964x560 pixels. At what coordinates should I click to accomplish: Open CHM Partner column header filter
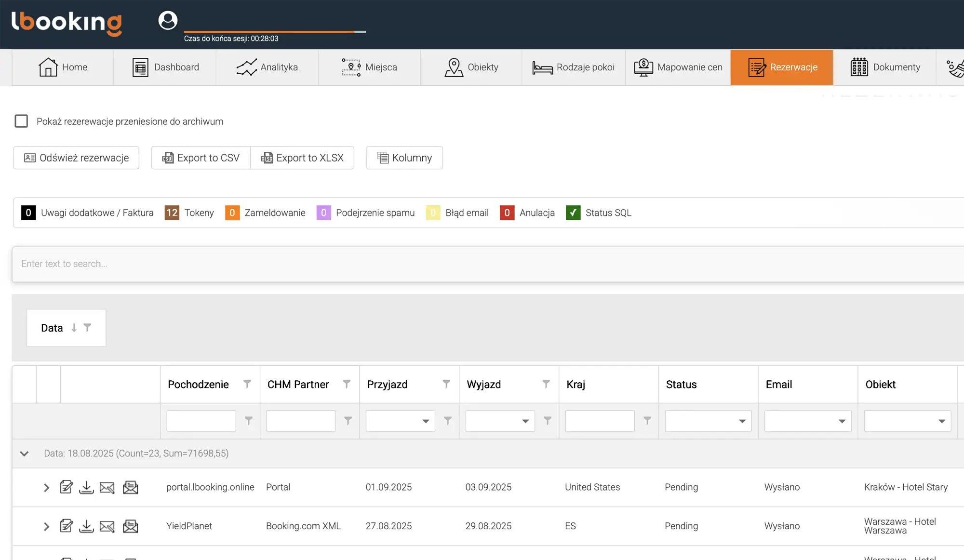pyautogui.click(x=347, y=384)
